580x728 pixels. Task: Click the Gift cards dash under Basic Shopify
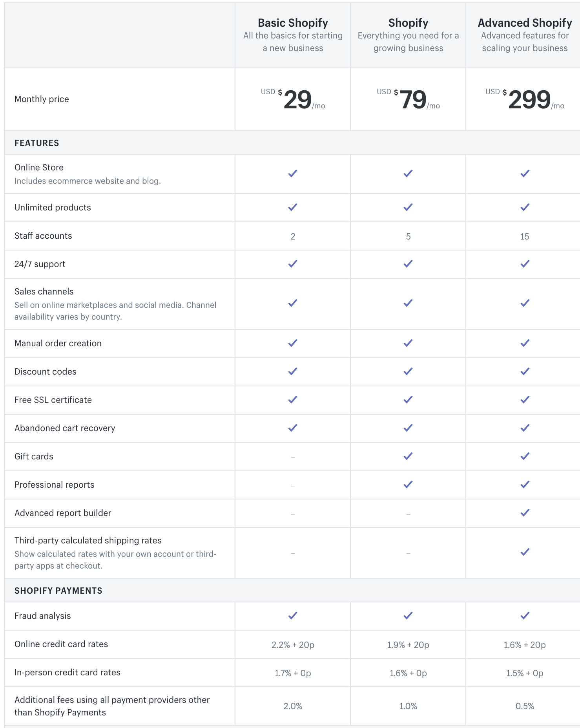(293, 457)
